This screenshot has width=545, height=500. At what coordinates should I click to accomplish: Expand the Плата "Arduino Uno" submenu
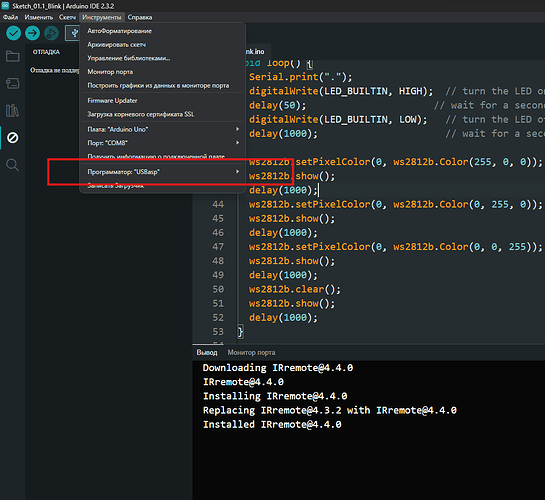coord(163,129)
